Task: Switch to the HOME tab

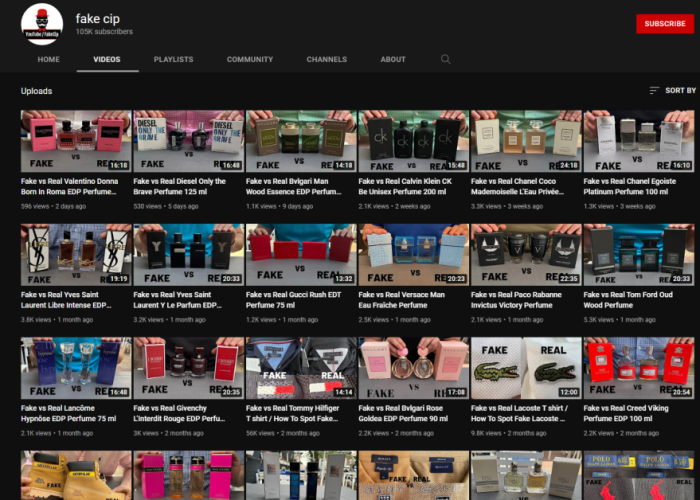Action: tap(49, 59)
